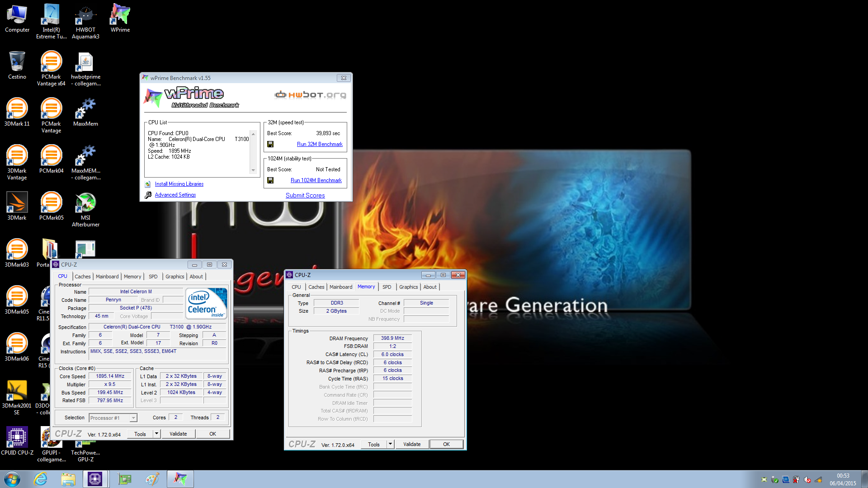Image resolution: width=868 pixels, height=488 pixels.
Task: Launch 3DMark2001 SE shortcut
Action: [x=17, y=397]
